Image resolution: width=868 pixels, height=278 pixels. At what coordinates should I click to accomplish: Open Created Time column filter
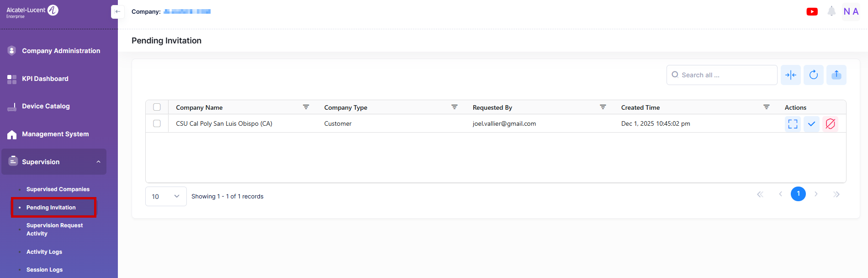pos(767,107)
